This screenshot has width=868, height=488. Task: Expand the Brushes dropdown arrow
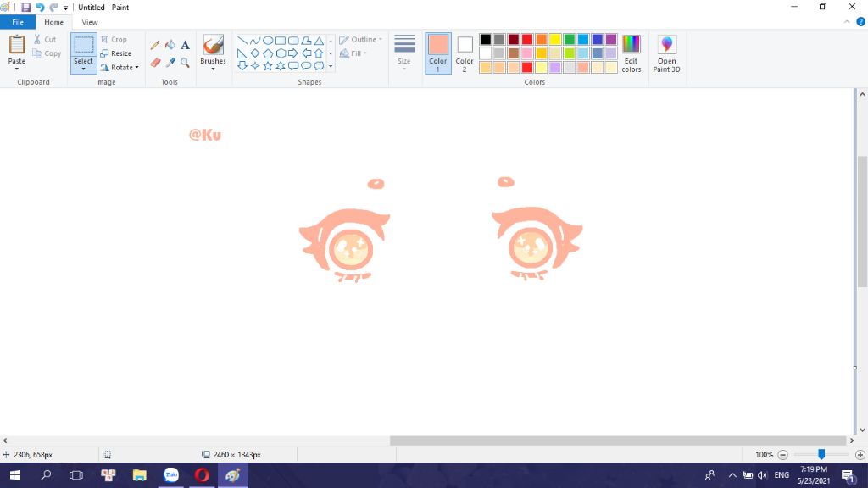[213, 69]
